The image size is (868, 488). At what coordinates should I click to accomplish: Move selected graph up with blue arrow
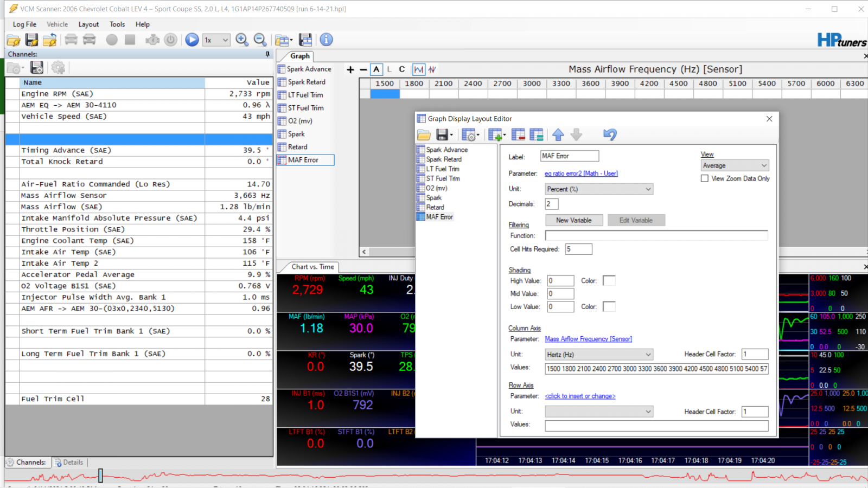click(x=558, y=134)
